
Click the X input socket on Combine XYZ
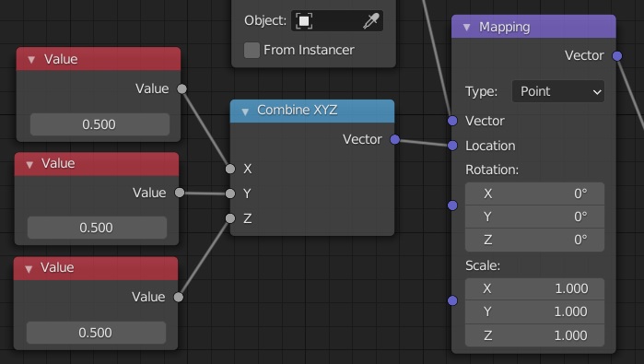point(230,169)
